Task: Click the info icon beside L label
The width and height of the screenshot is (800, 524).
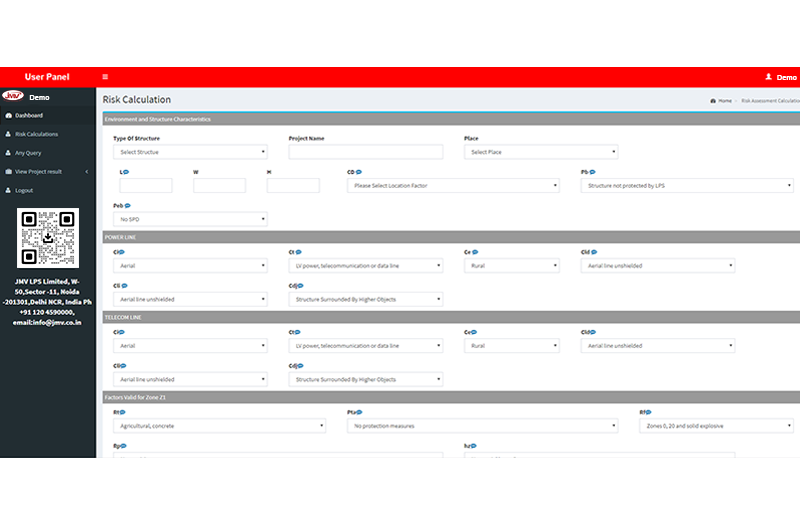Action: tap(126, 172)
